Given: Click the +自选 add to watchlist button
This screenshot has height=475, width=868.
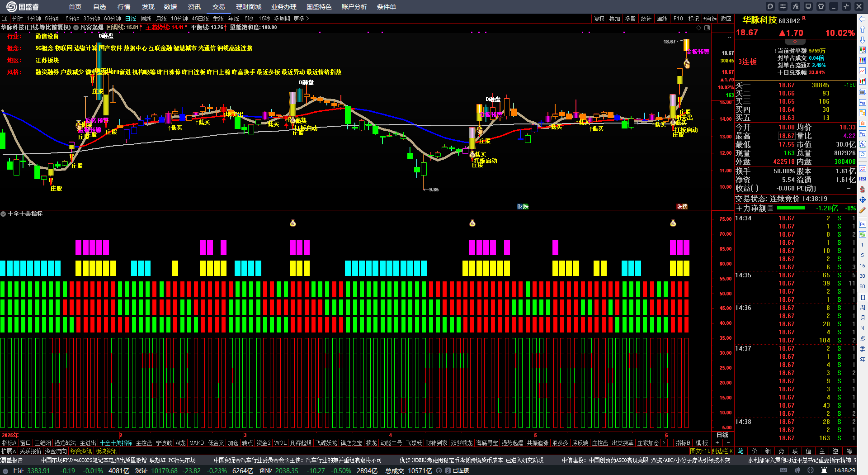Looking at the screenshot, I should [710, 19].
